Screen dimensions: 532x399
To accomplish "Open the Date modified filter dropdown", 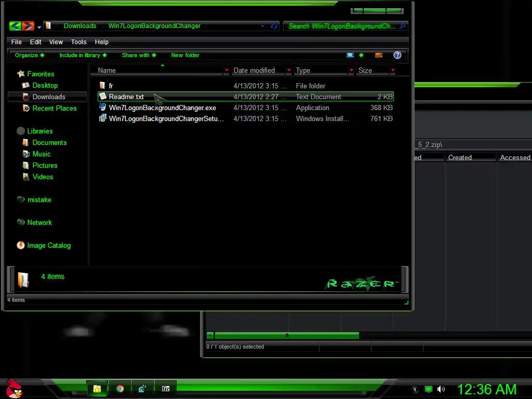I will pos(289,71).
